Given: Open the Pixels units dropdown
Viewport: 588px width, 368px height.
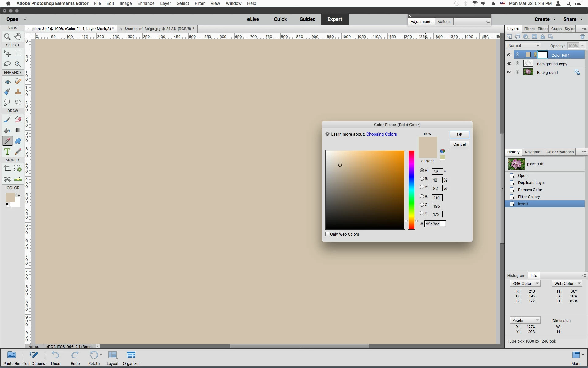Looking at the screenshot, I should [x=525, y=320].
